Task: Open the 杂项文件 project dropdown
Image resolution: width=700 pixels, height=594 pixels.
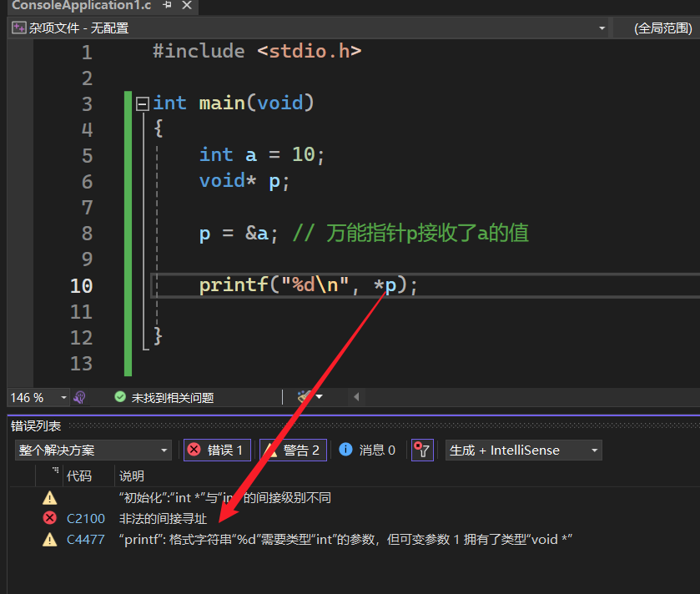Action: point(602,28)
